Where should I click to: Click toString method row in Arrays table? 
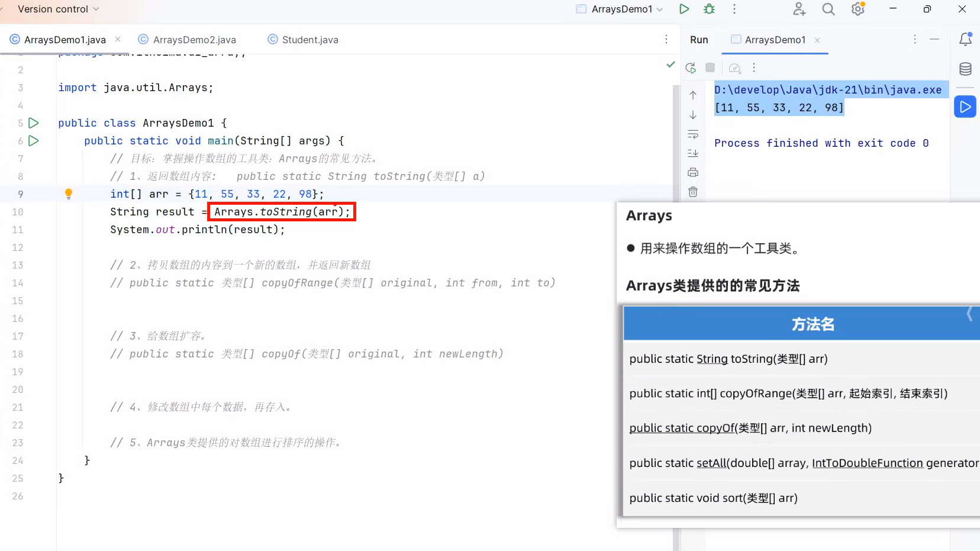click(802, 359)
